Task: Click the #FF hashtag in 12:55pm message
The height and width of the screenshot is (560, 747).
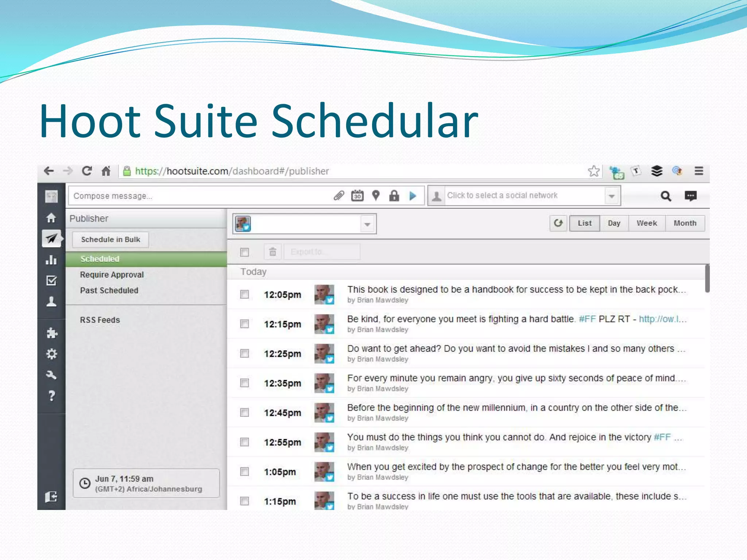Action: (662, 437)
